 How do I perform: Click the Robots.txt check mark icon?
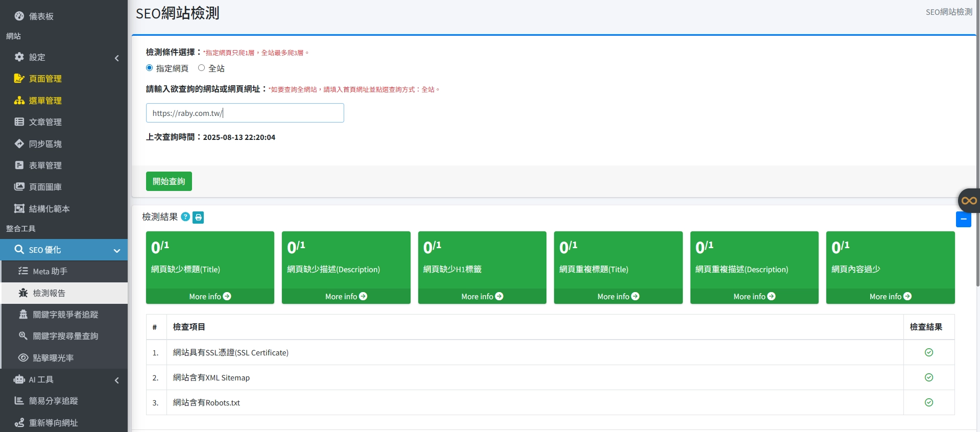[929, 402]
